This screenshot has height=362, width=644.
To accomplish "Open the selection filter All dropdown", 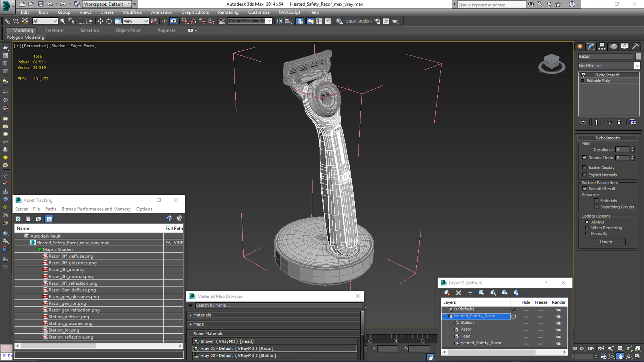I will [45, 21].
